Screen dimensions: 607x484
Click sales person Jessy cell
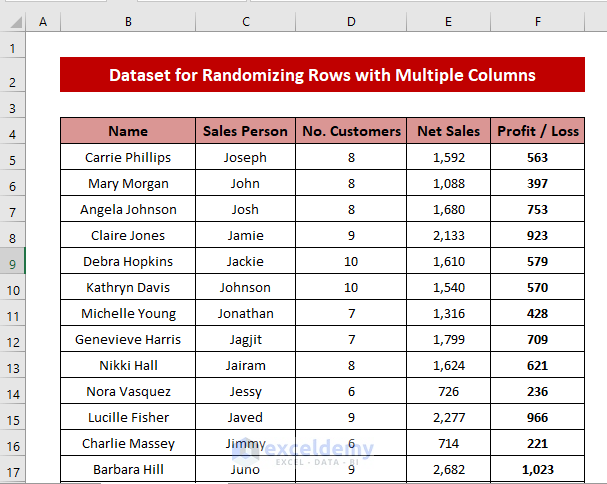[245, 391]
